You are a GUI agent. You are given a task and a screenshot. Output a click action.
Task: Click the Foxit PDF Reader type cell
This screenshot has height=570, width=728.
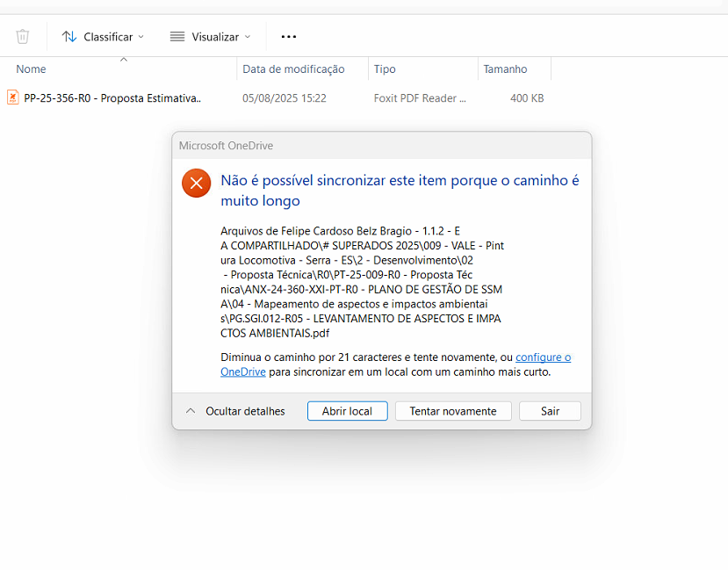tap(420, 98)
